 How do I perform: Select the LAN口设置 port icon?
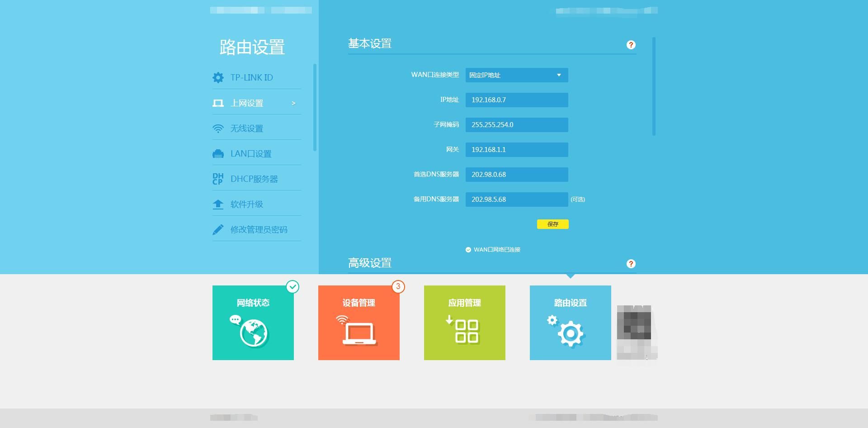pos(218,154)
